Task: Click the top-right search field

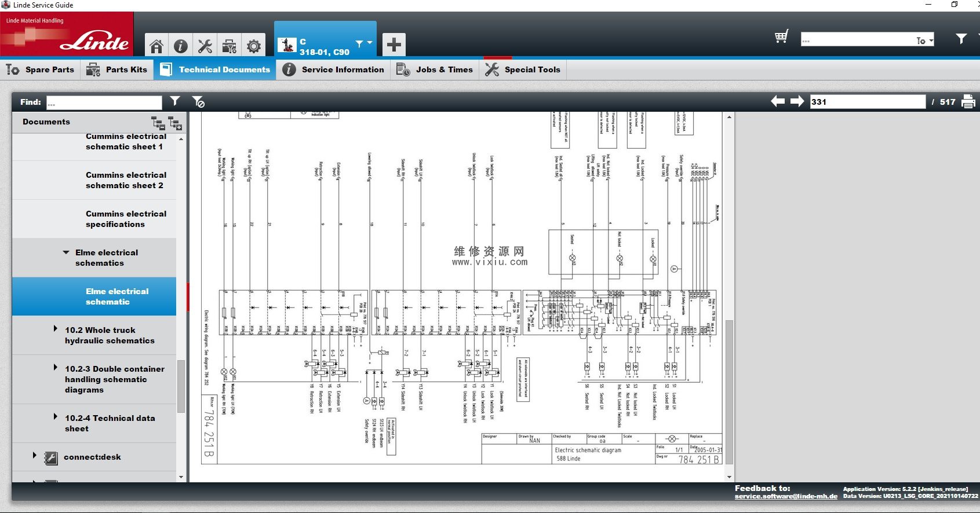Action: coord(858,40)
